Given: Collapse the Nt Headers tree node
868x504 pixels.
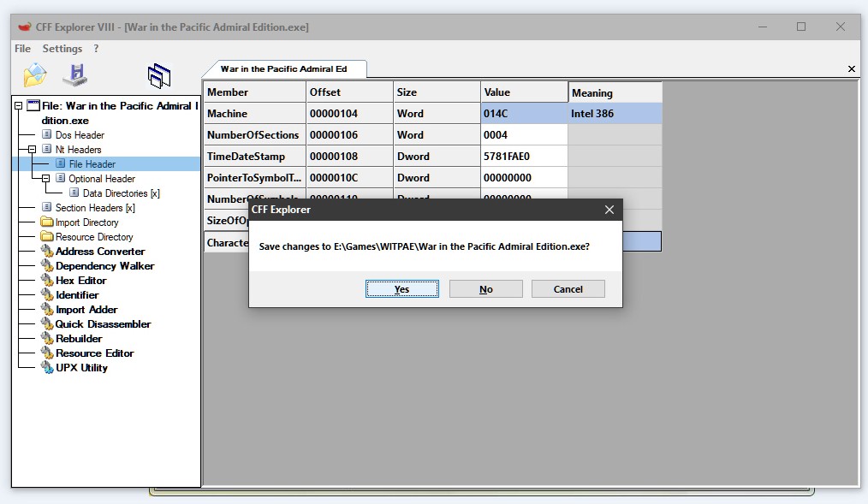Looking at the screenshot, I should pos(33,150).
